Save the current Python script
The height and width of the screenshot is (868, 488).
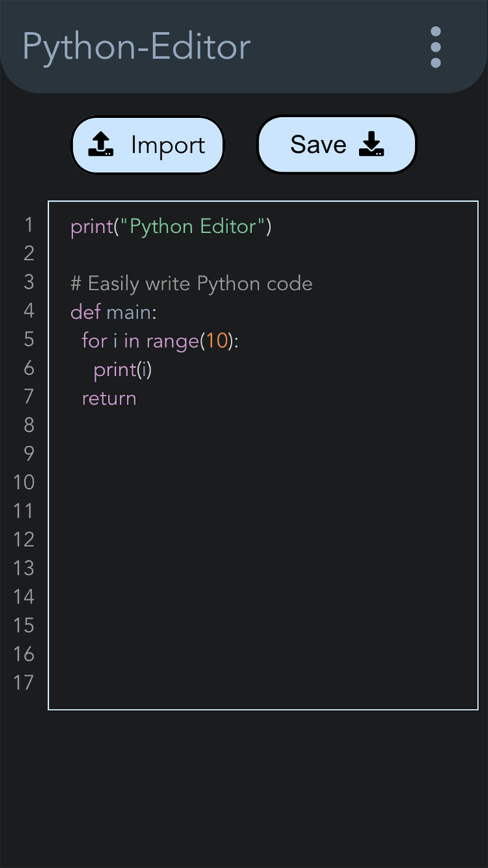click(337, 144)
